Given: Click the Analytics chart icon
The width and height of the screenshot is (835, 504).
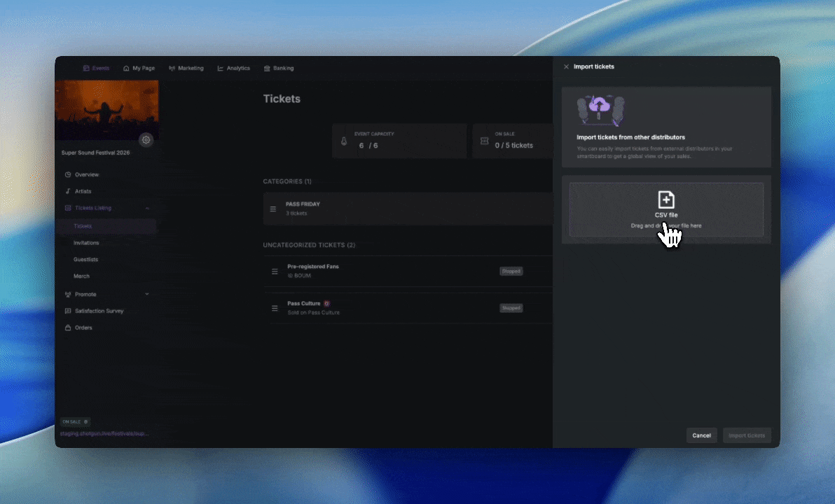Looking at the screenshot, I should pos(221,68).
